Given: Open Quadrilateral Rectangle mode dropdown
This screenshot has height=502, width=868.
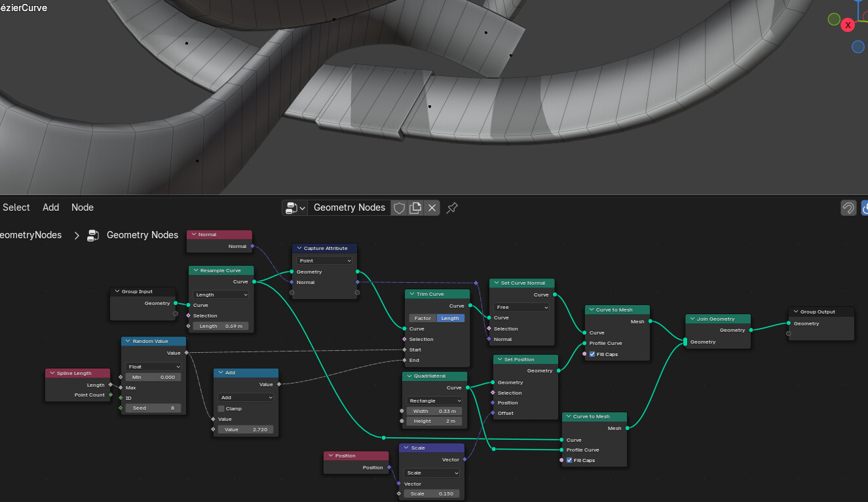Looking at the screenshot, I should click(x=434, y=401).
